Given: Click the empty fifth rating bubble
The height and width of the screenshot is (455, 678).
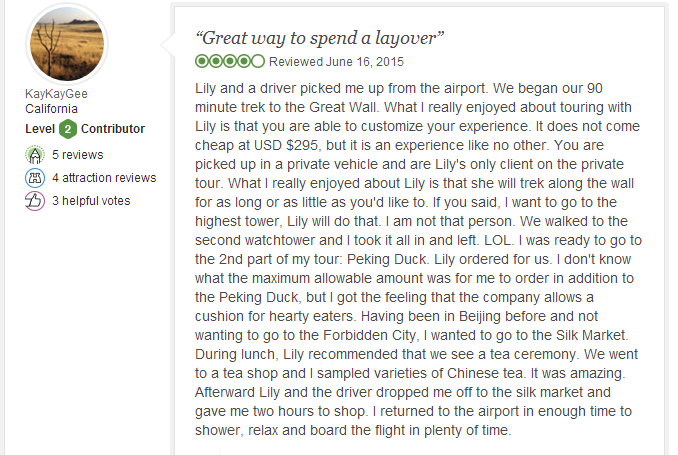Looking at the screenshot, I should click(258, 61).
